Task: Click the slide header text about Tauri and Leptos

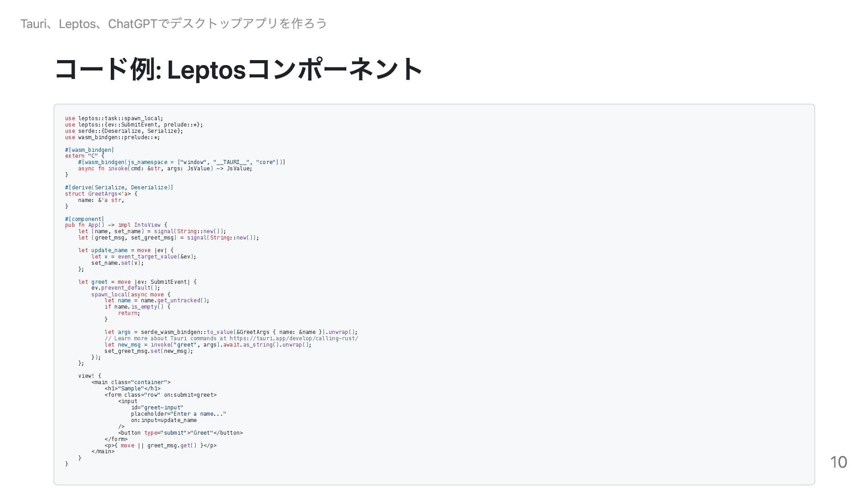Action: click(x=174, y=23)
